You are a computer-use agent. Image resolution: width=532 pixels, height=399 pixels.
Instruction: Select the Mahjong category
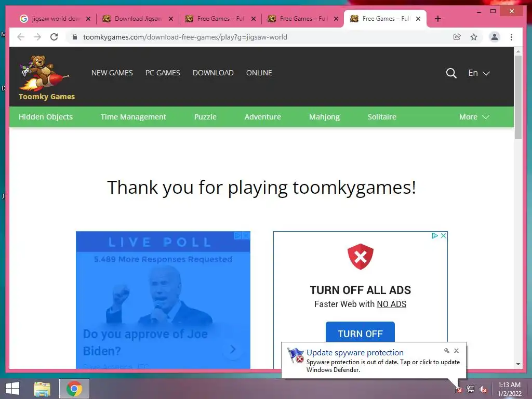(x=324, y=117)
